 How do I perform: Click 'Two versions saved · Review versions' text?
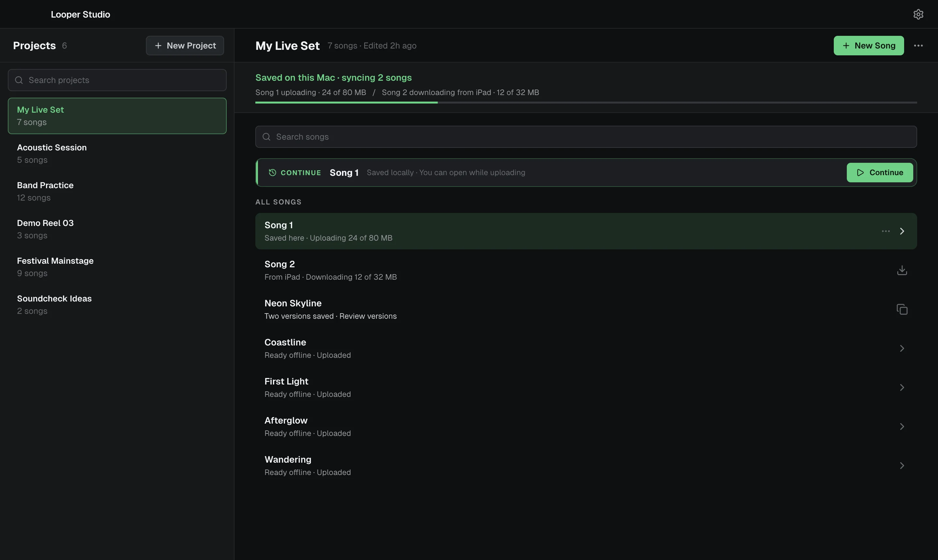click(330, 316)
